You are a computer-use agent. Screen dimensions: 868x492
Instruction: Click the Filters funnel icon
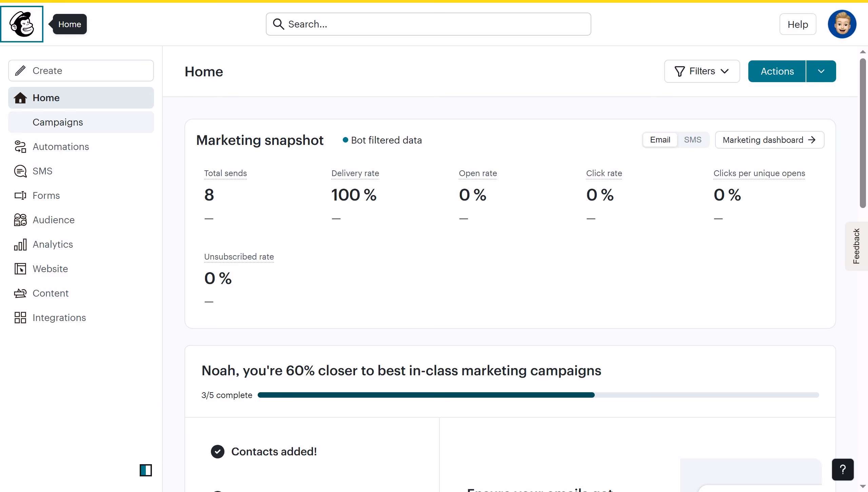tap(679, 71)
